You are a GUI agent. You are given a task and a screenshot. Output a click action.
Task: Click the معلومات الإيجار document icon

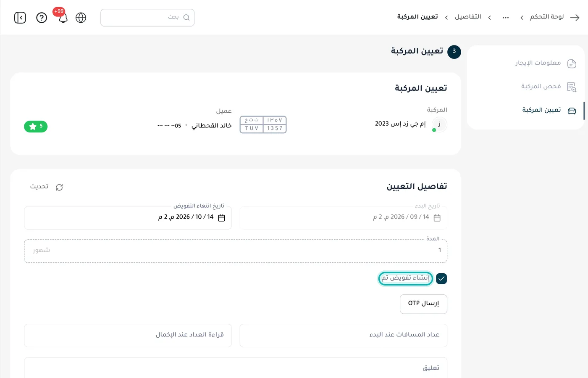pyautogui.click(x=572, y=63)
